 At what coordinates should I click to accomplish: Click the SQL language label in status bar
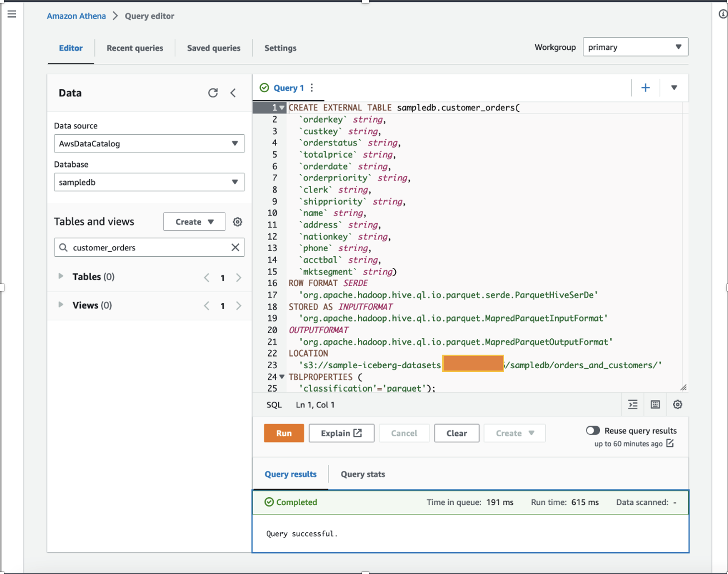tap(274, 405)
